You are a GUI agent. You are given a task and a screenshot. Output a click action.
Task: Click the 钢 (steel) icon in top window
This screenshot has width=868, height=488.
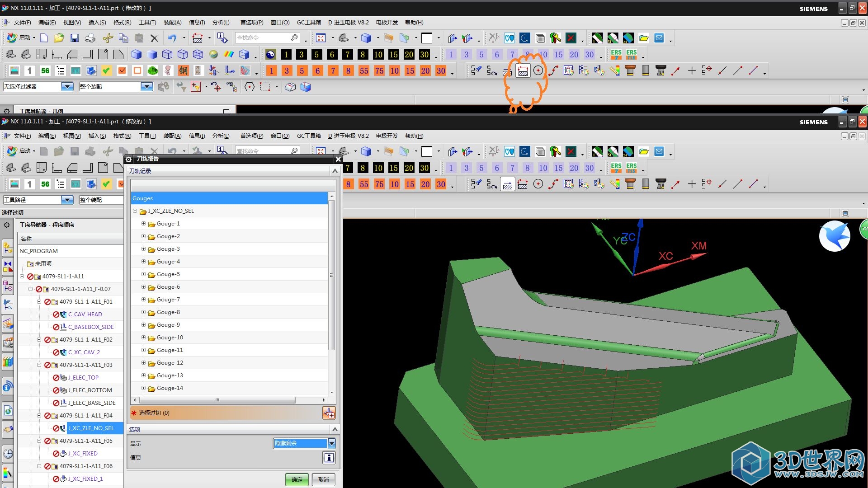(x=183, y=70)
